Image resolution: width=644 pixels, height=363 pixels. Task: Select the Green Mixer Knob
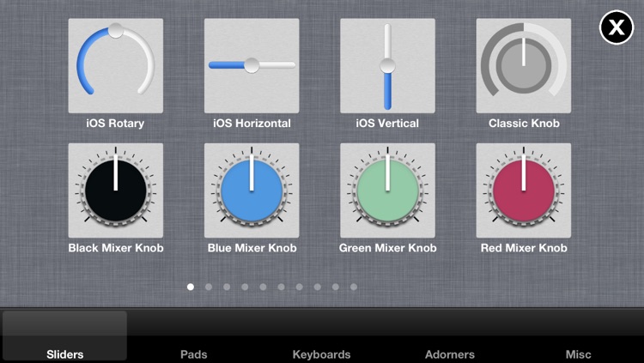click(x=387, y=191)
